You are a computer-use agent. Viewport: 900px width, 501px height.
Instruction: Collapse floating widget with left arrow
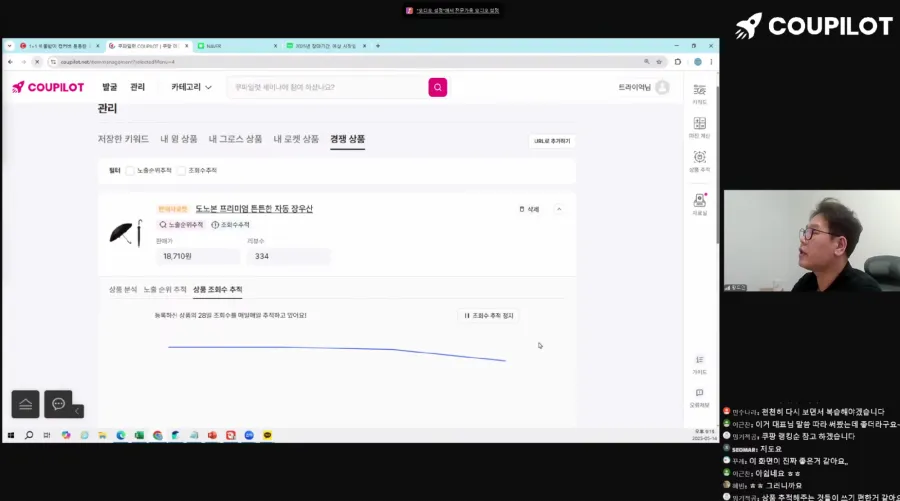coord(77,411)
